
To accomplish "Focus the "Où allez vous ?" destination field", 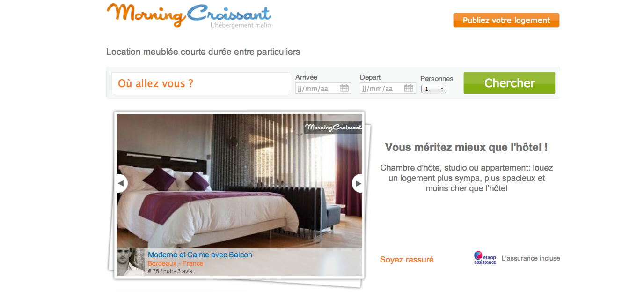I will pyautogui.click(x=201, y=83).
